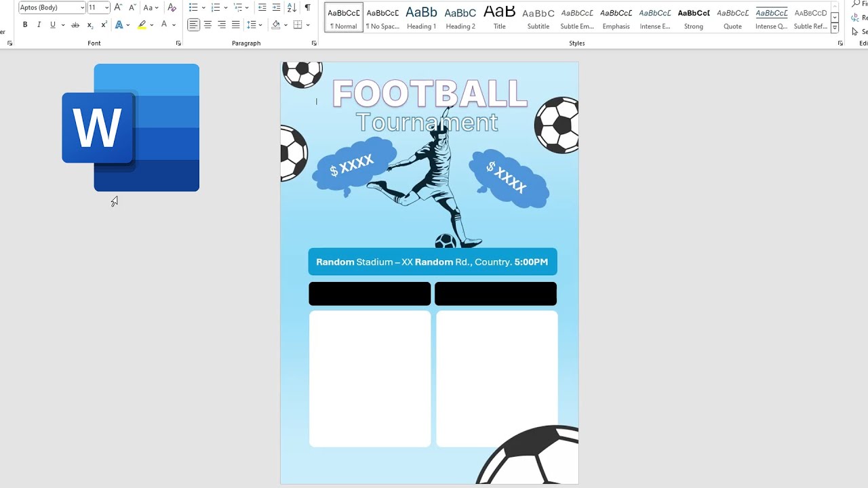Click Bullets list icon

[x=193, y=7]
